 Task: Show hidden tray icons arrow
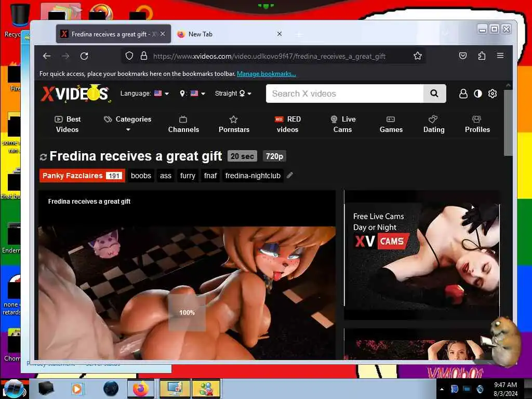pyautogui.click(x=442, y=389)
